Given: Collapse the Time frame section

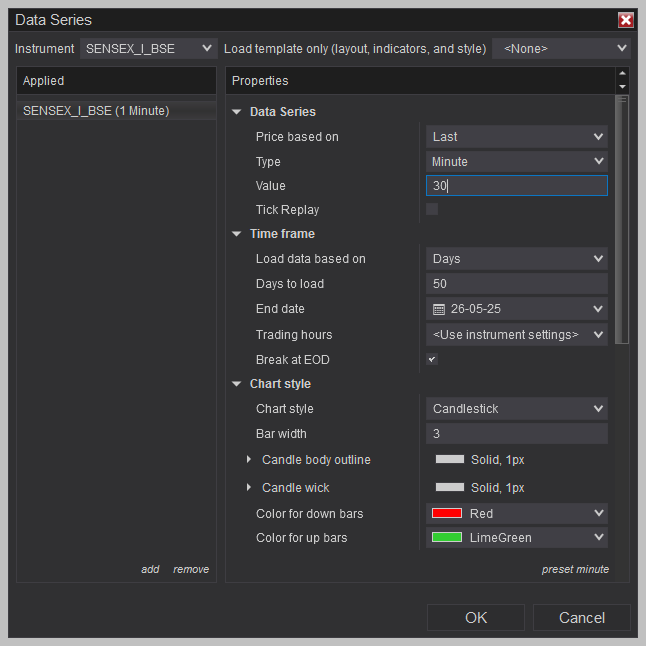Looking at the screenshot, I should (236, 234).
